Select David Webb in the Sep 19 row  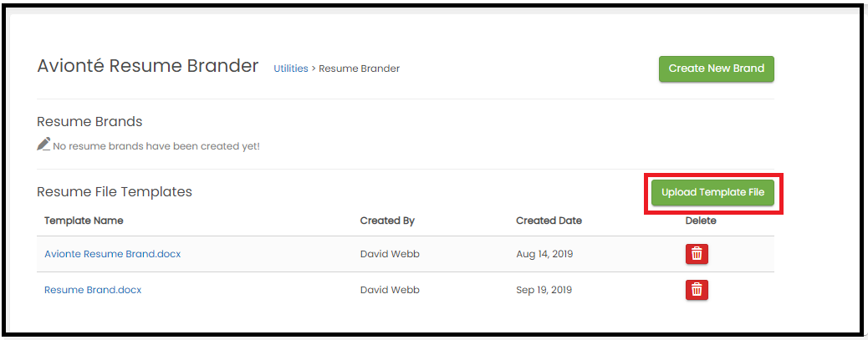(x=390, y=290)
